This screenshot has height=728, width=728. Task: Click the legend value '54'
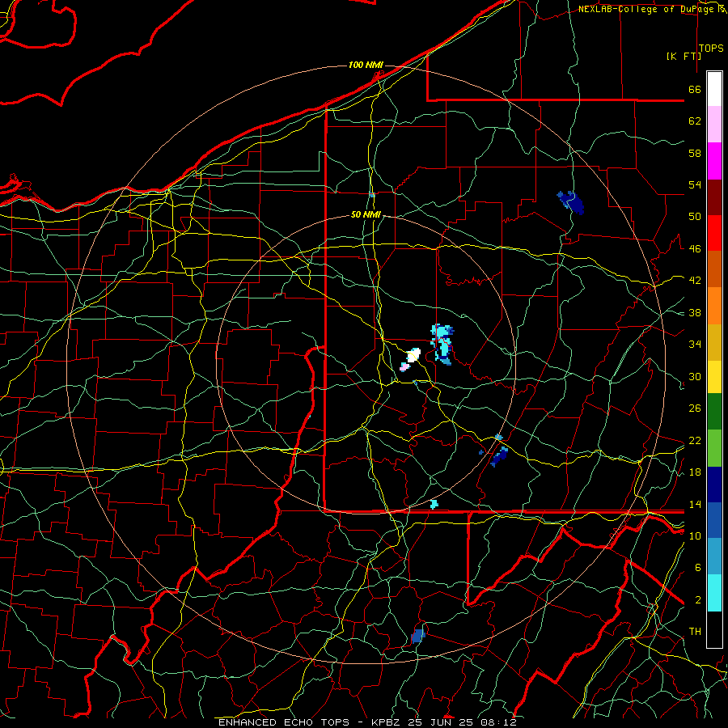[695, 184]
